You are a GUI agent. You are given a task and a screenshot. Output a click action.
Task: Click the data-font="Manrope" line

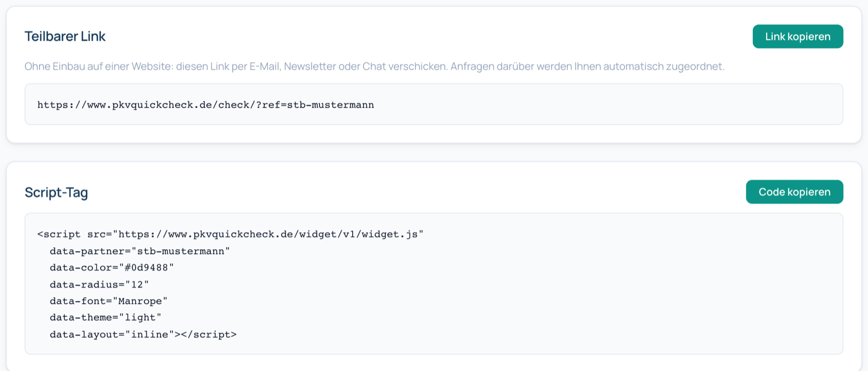(x=108, y=301)
